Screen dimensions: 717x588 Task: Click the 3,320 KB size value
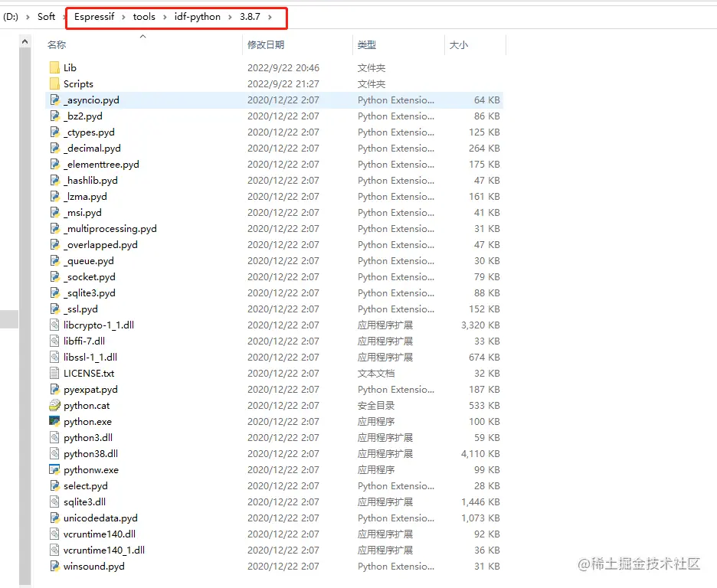pyautogui.click(x=480, y=325)
